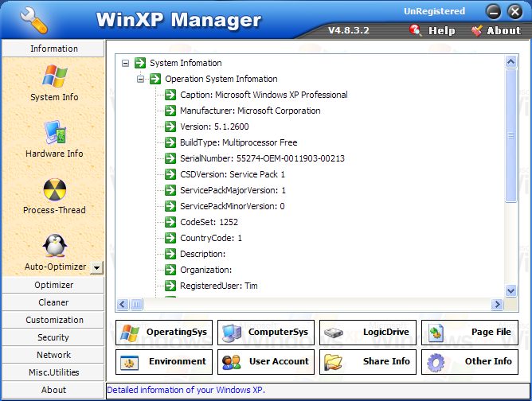Click arrow icon on the CodeSet row
Screen dimensions: 532x401
pyautogui.click(x=170, y=222)
